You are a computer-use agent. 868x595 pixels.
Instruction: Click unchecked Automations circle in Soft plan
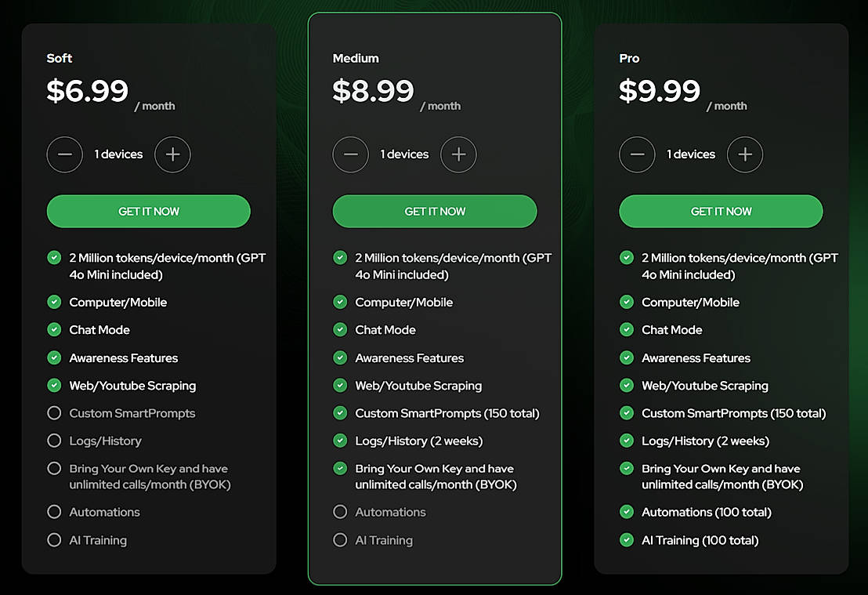(54, 512)
